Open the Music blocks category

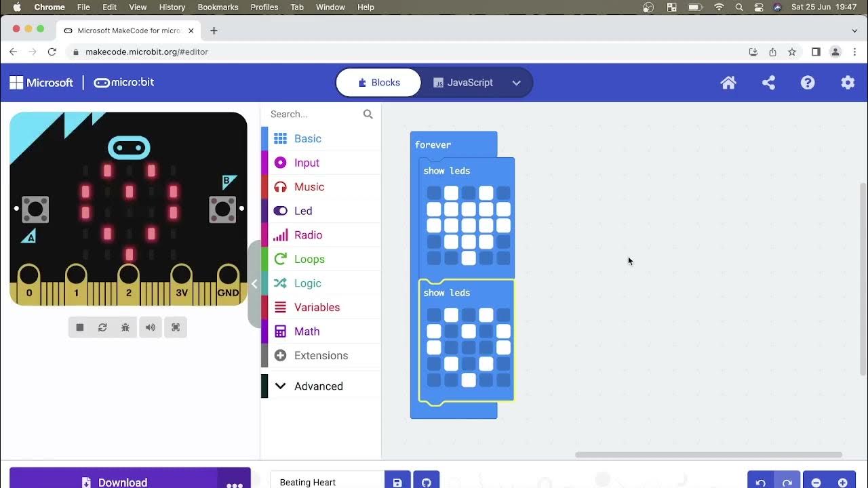(321, 187)
